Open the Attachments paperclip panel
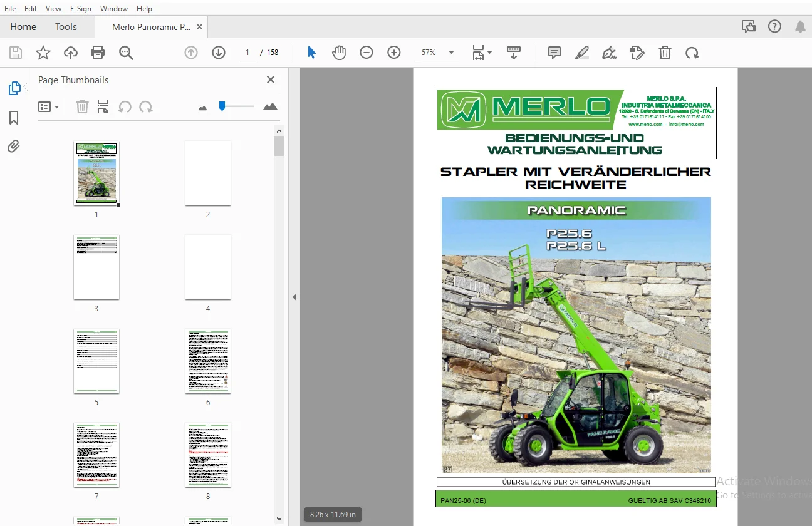This screenshot has width=812, height=526. tap(14, 147)
